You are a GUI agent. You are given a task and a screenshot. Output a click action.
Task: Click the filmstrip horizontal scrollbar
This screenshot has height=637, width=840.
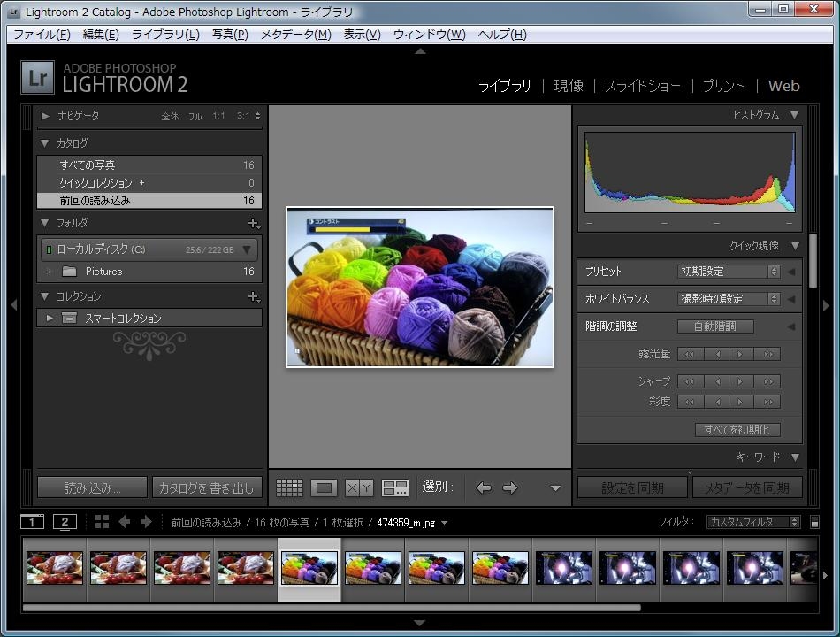coord(332,608)
